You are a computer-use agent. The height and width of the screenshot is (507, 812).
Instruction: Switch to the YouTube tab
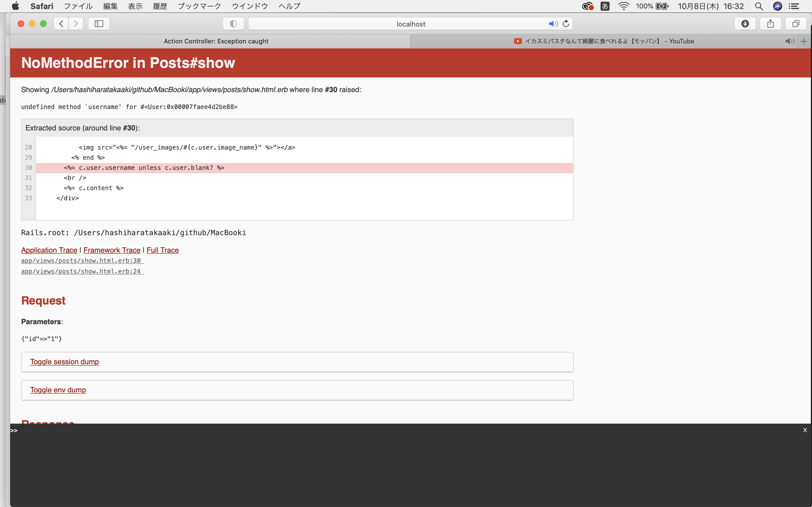[x=604, y=41]
